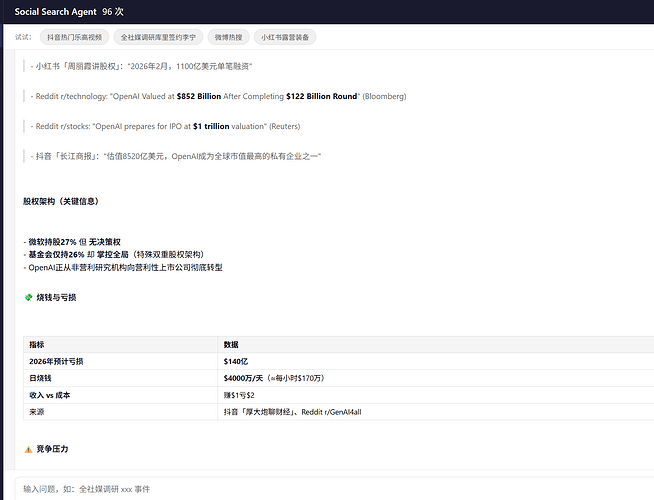Click the 日烧钱 table cell
Screen dimensions: 654x500
pos(121,378)
